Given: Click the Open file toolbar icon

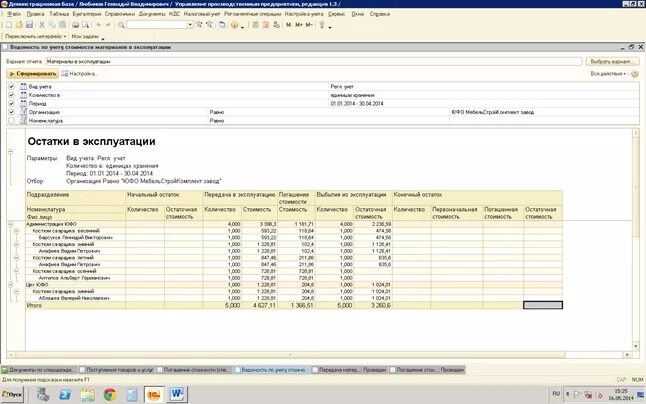Looking at the screenshot, I should coord(19,25).
